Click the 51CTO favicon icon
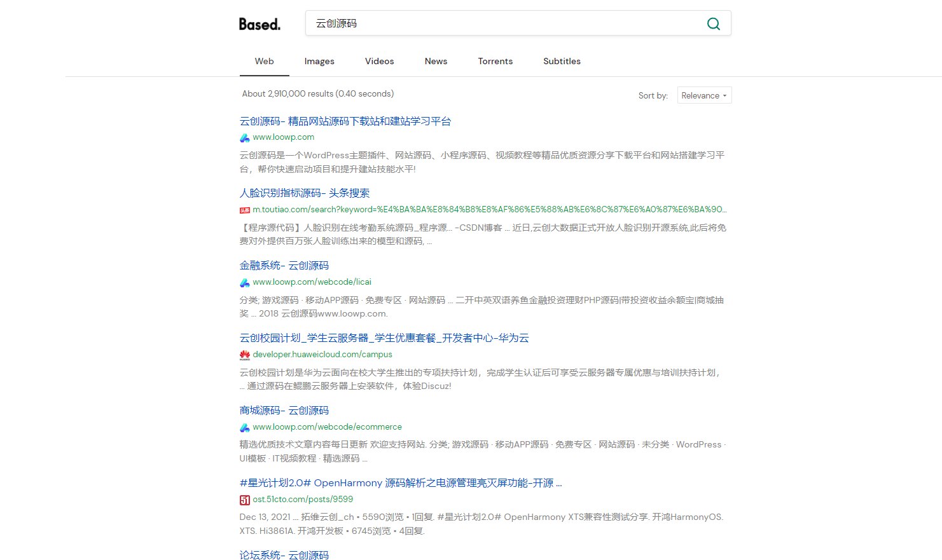The image size is (942, 560). pos(245,500)
